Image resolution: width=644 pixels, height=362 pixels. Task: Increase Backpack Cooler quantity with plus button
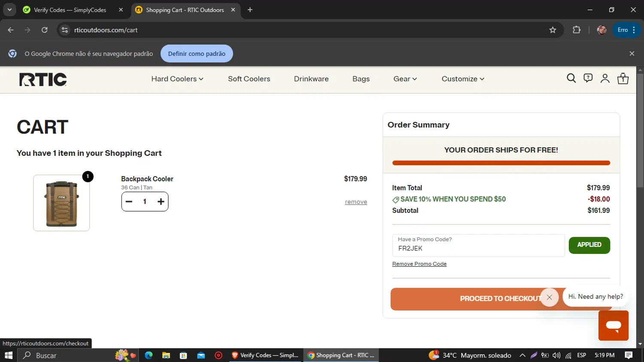[161, 201]
